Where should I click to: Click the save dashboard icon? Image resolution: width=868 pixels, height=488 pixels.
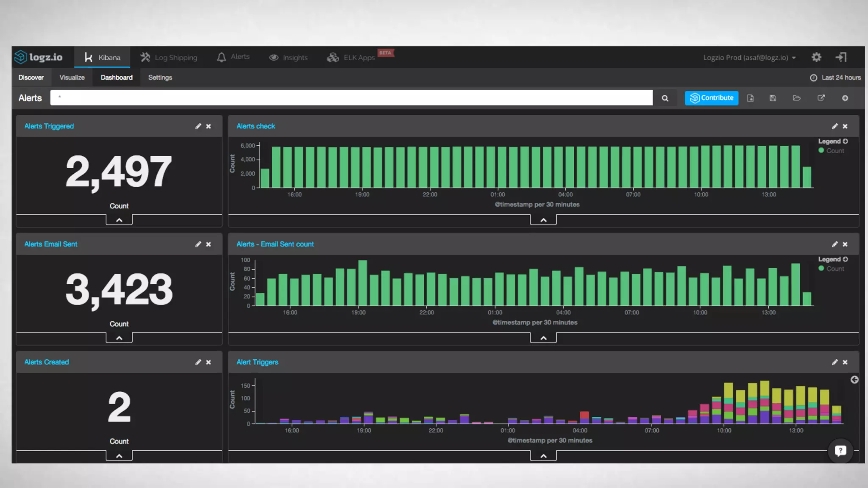pos(773,98)
